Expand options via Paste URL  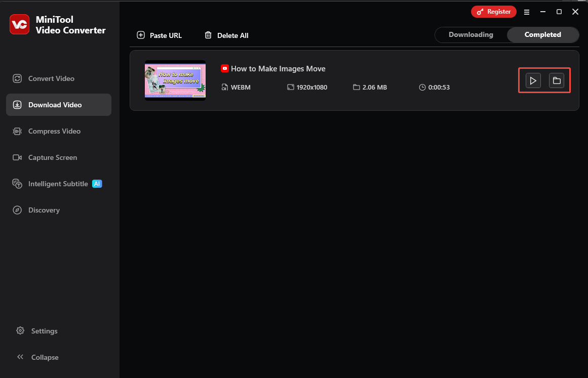coord(159,35)
